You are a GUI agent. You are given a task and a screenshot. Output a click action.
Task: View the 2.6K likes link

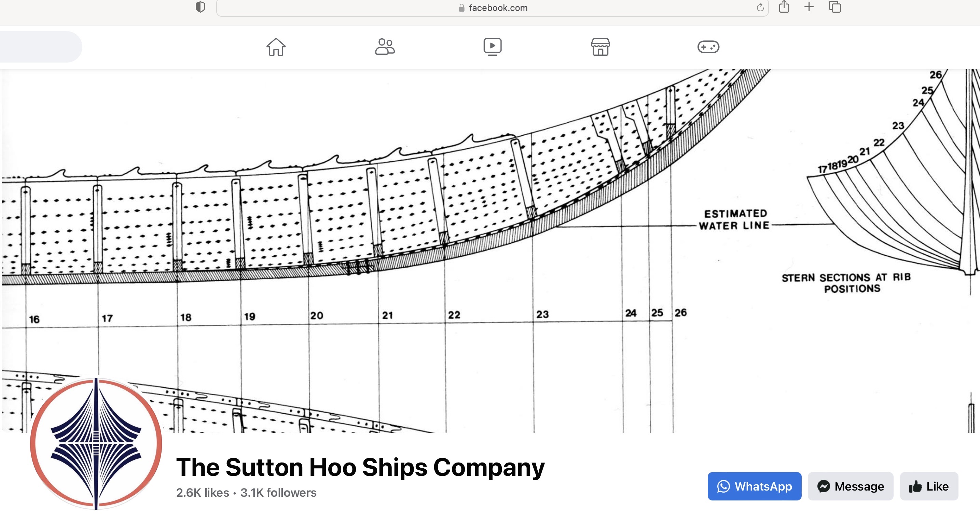pyautogui.click(x=203, y=493)
